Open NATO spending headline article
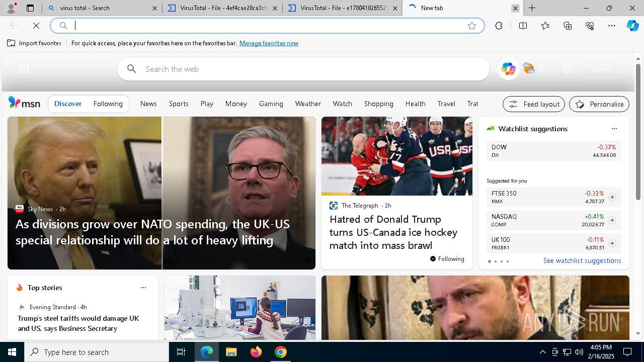Image resolution: width=644 pixels, height=362 pixels. tap(152, 232)
